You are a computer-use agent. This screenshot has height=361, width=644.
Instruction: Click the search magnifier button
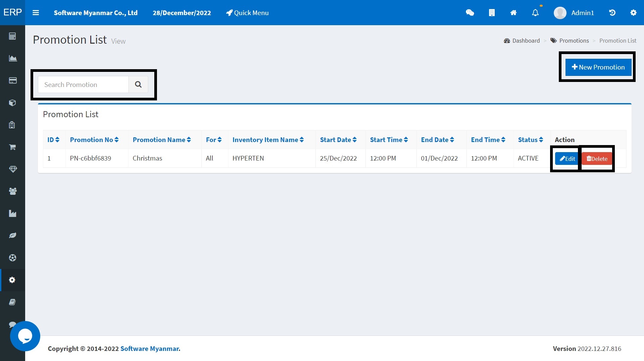pyautogui.click(x=138, y=84)
